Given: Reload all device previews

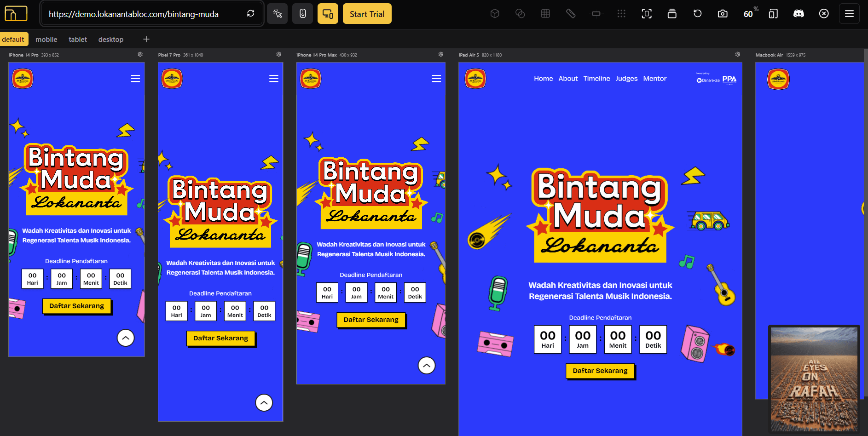Looking at the screenshot, I should [x=697, y=14].
